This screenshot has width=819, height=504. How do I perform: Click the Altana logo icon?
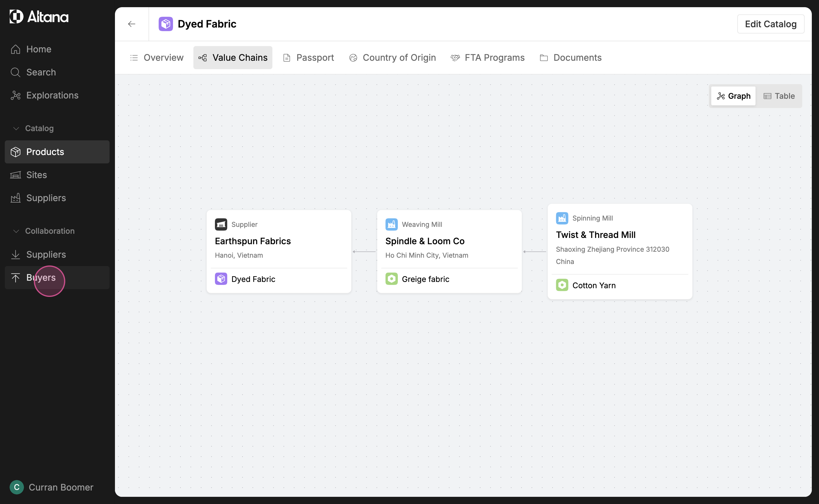pos(16,16)
